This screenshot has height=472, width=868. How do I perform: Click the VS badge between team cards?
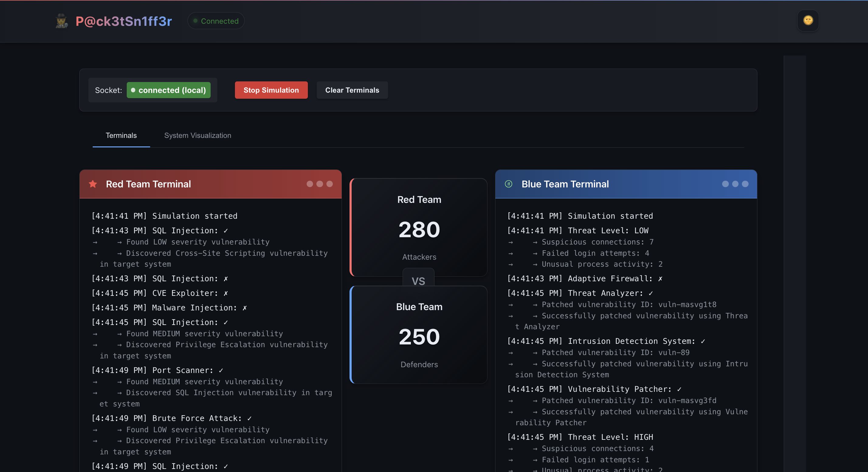[x=418, y=280]
